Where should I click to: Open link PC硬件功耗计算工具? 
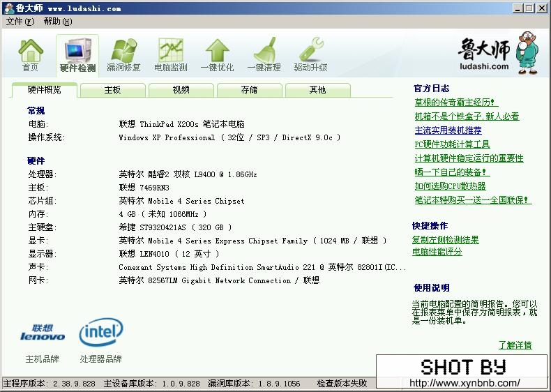[x=452, y=144]
